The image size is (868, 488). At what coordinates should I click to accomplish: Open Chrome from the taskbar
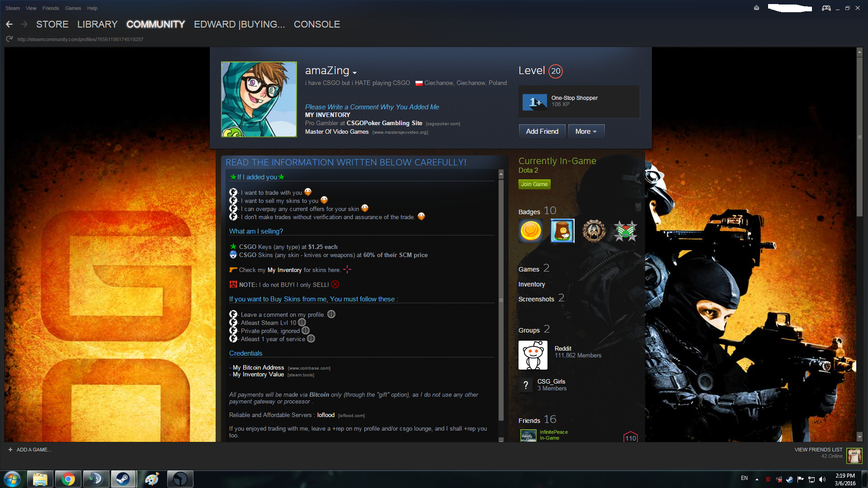pos(68,479)
